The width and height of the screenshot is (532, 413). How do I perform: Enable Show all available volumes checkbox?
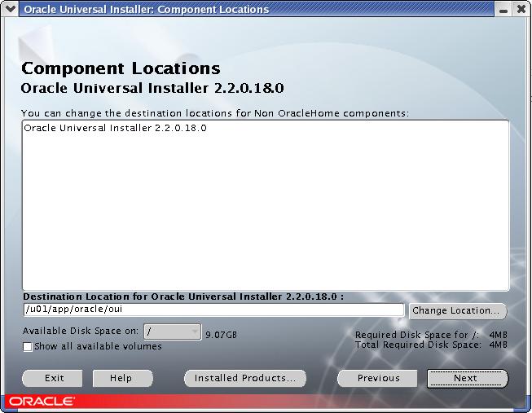28,346
